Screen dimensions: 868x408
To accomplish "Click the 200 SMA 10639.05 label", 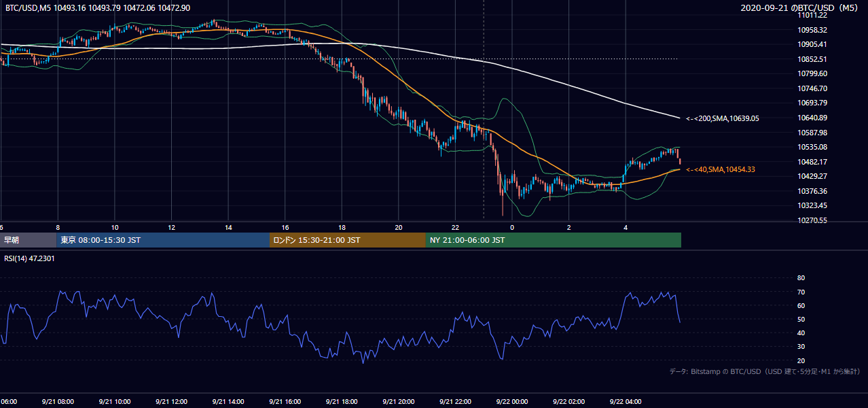I will click(723, 118).
